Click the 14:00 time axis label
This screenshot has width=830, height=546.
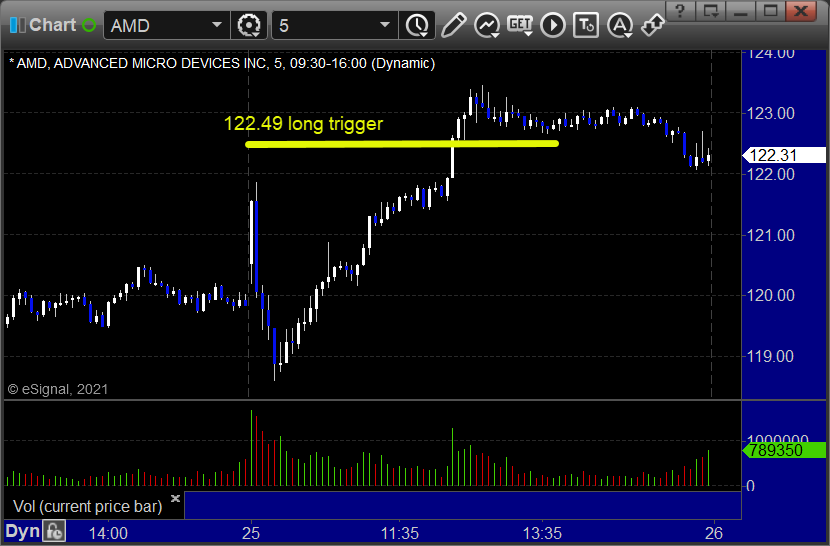click(108, 533)
